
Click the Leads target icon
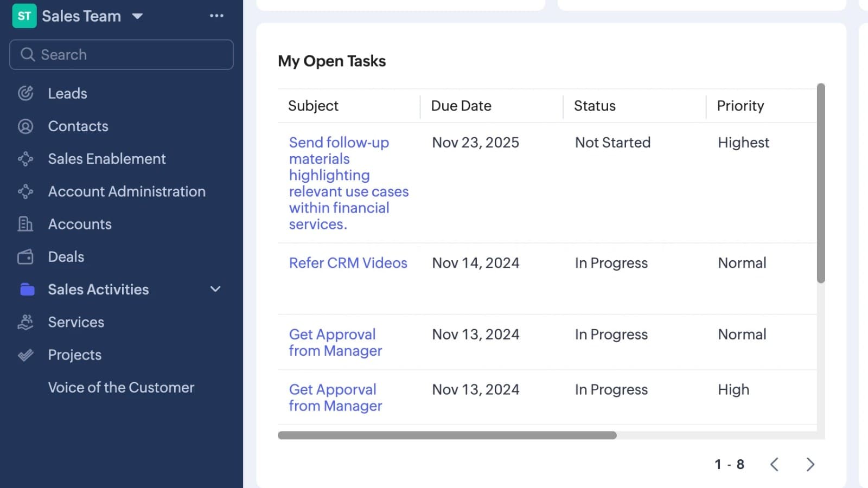click(25, 93)
